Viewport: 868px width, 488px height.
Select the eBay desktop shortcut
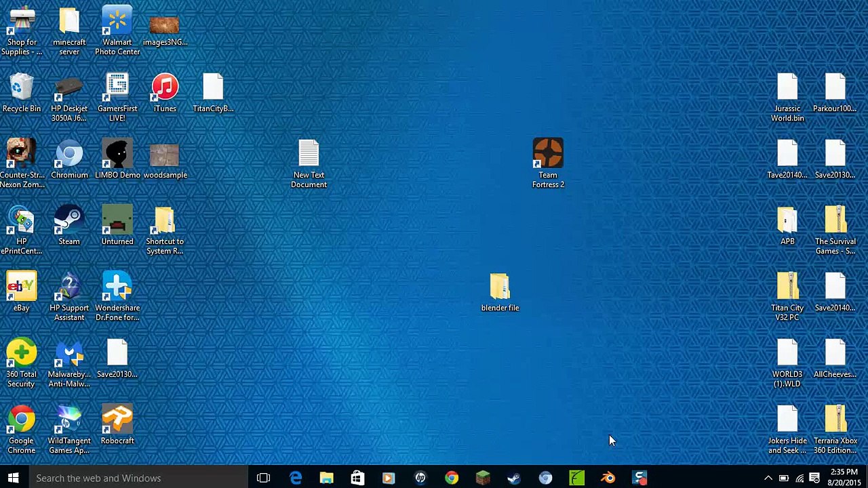22,293
